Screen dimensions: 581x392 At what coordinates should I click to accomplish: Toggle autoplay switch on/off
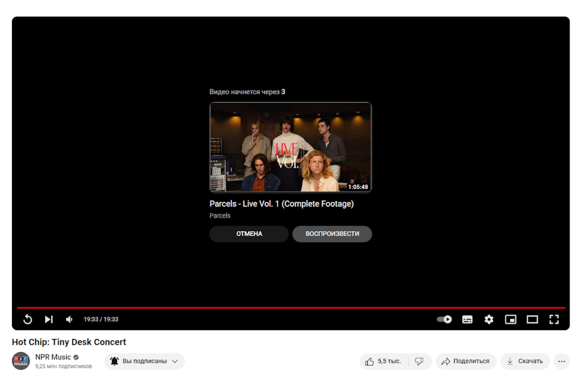point(443,319)
